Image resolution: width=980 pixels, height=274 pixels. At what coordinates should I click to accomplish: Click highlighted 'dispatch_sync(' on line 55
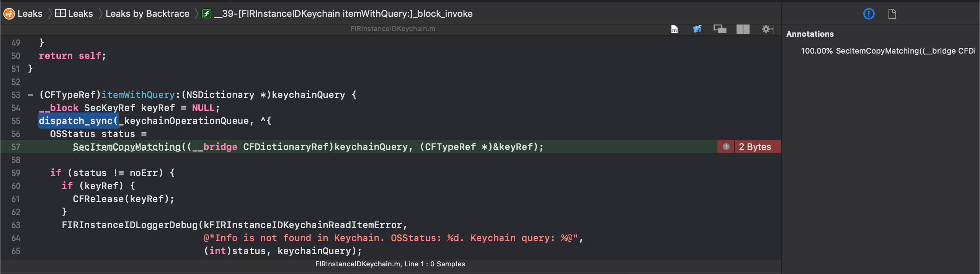(x=78, y=121)
